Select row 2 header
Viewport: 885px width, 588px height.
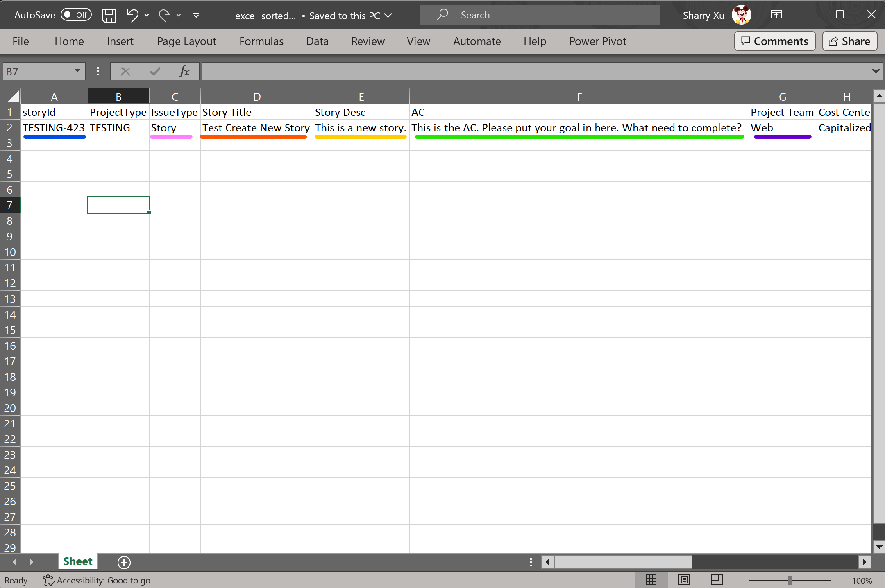coord(10,128)
